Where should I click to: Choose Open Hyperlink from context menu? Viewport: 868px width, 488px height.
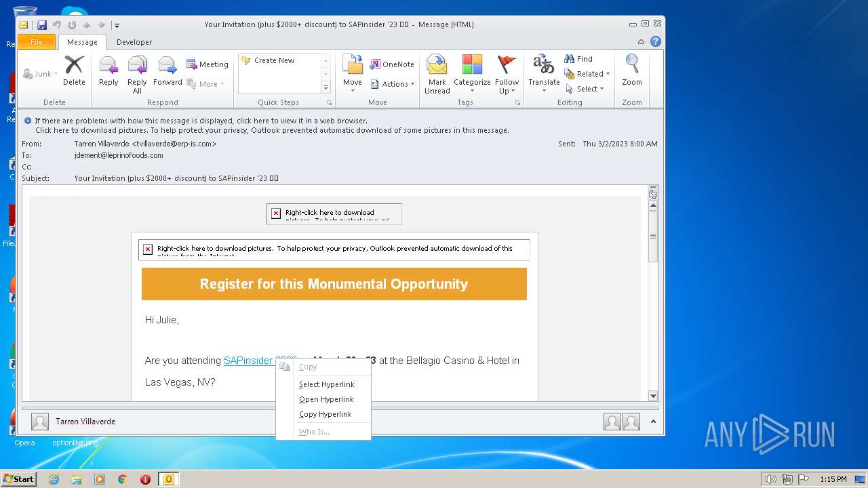(x=326, y=399)
